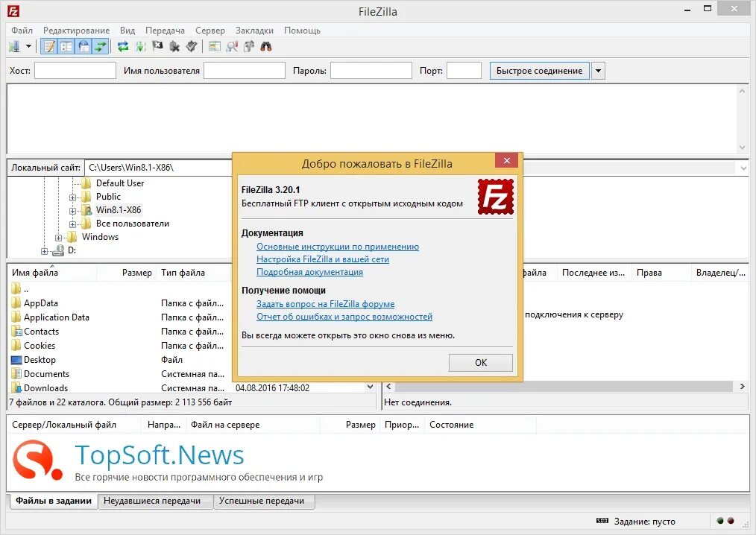Click the FileZilla title bar icon
756x535 pixels.
coord(13,11)
